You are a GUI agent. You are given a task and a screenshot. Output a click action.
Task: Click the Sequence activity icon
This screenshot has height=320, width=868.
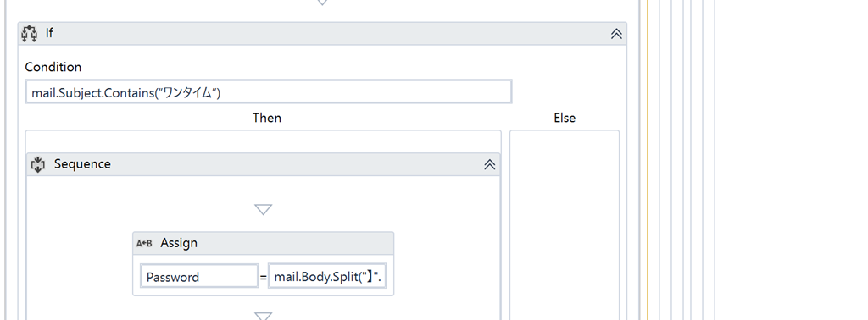pyautogui.click(x=37, y=164)
